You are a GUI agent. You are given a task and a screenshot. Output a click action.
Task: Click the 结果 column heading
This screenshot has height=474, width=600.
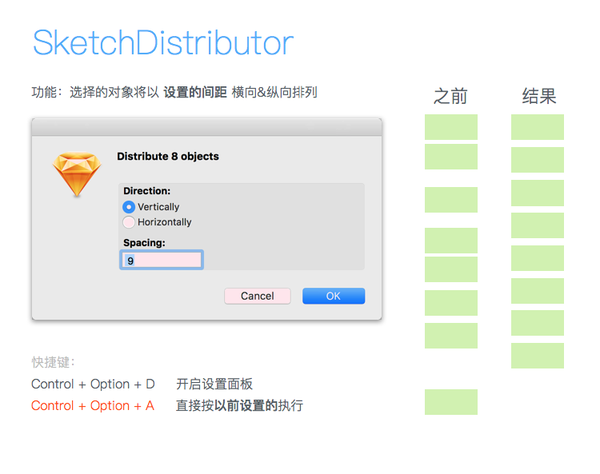click(x=538, y=96)
